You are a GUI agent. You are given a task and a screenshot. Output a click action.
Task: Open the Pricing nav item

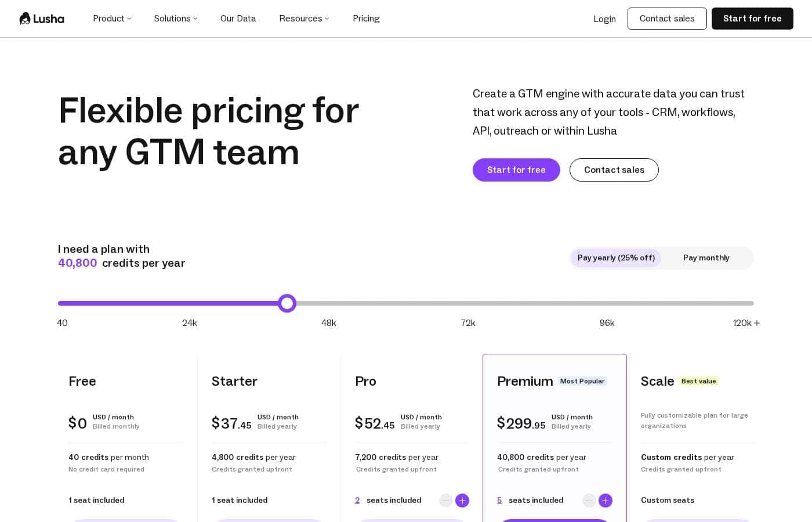tap(366, 19)
